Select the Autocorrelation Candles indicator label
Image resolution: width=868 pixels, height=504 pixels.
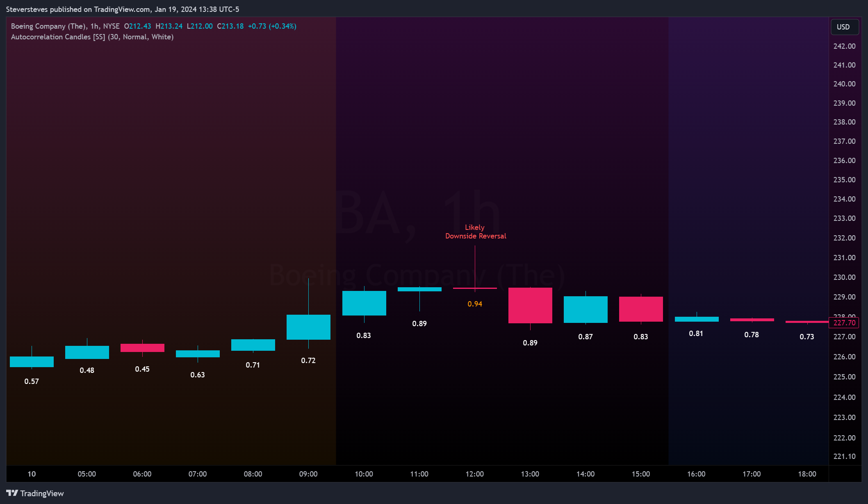coord(92,37)
